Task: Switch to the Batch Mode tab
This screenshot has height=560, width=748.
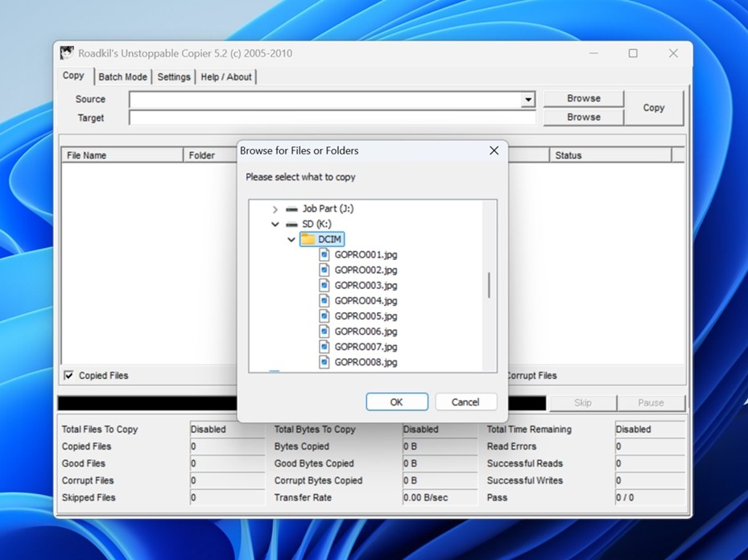Action: 122,76
